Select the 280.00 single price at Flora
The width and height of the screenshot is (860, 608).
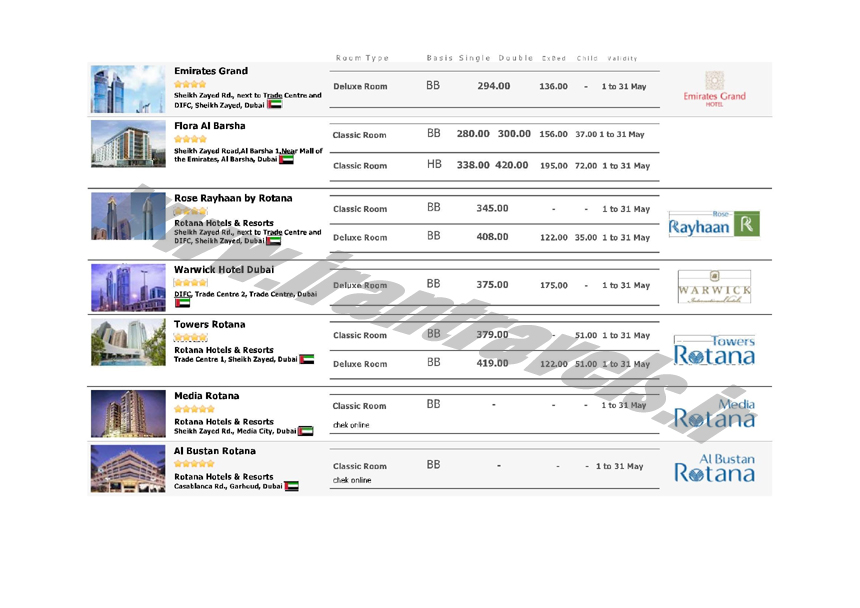point(473,134)
